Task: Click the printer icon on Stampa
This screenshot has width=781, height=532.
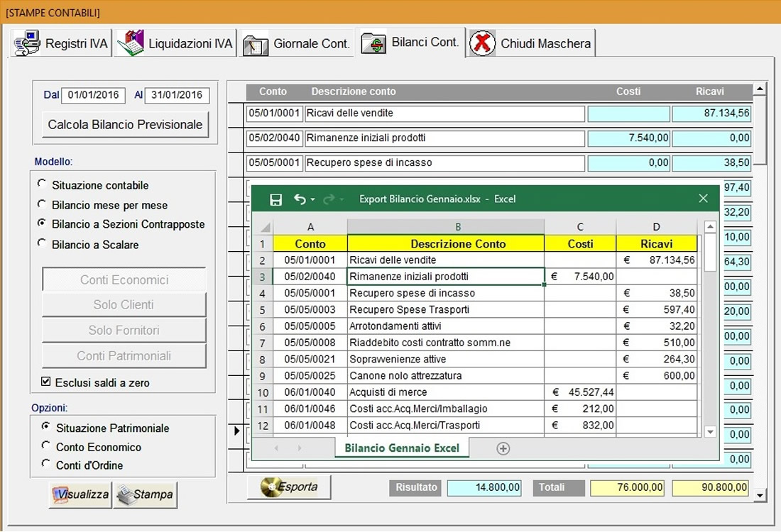Action: (126, 494)
